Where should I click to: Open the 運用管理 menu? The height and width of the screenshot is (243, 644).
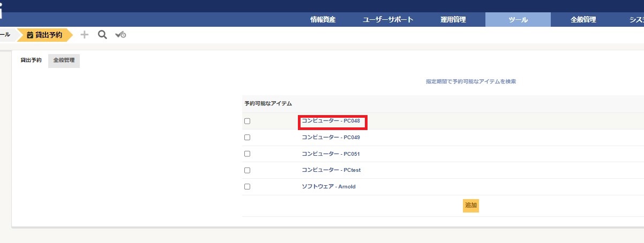453,20
